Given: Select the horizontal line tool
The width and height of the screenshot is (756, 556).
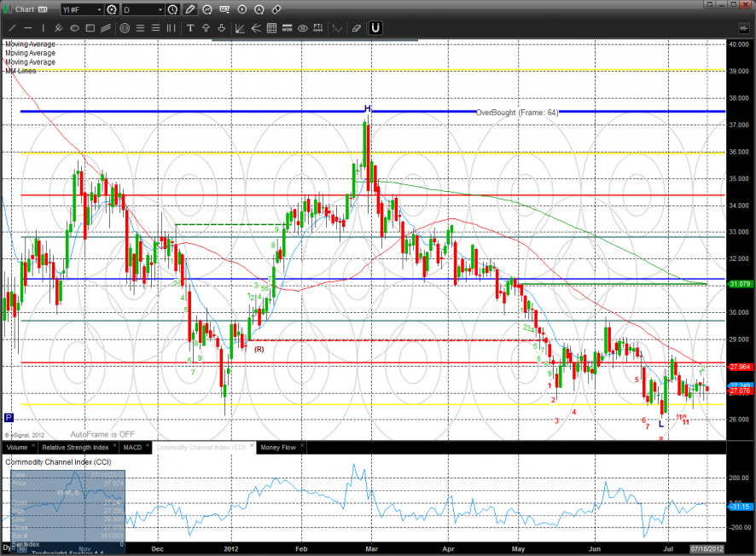Looking at the screenshot, I should [27, 28].
